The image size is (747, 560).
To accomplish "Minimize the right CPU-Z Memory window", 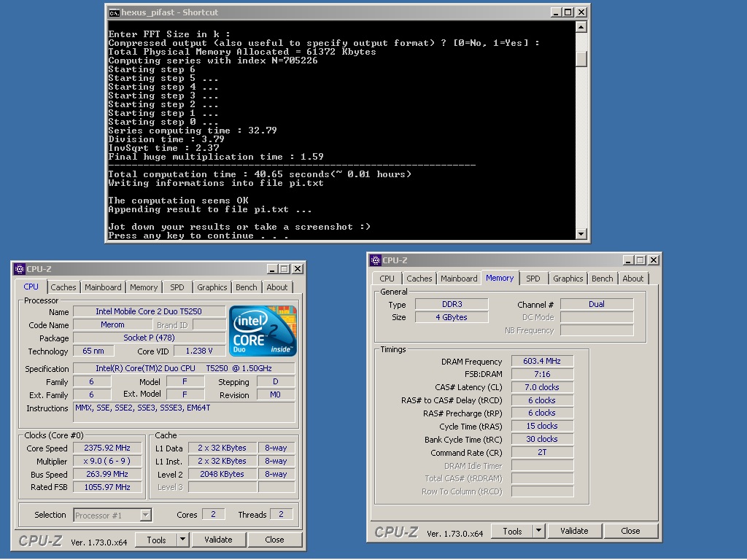I will (628, 260).
